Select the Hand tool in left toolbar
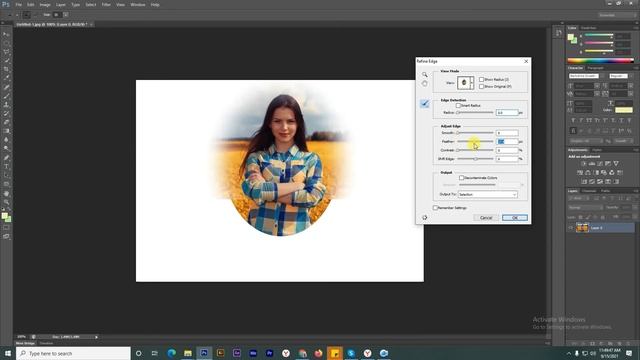This screenshot has width=640, height=360. [7, 193]
